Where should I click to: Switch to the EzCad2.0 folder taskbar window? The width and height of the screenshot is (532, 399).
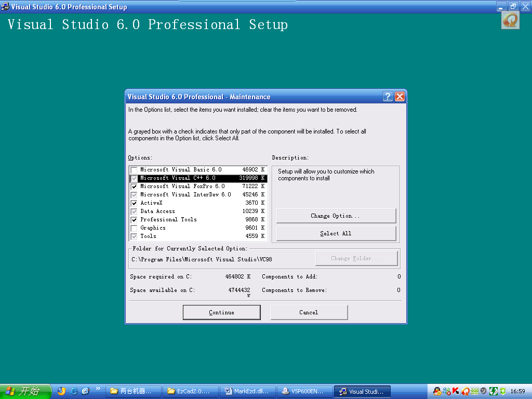tap(191, 392)
